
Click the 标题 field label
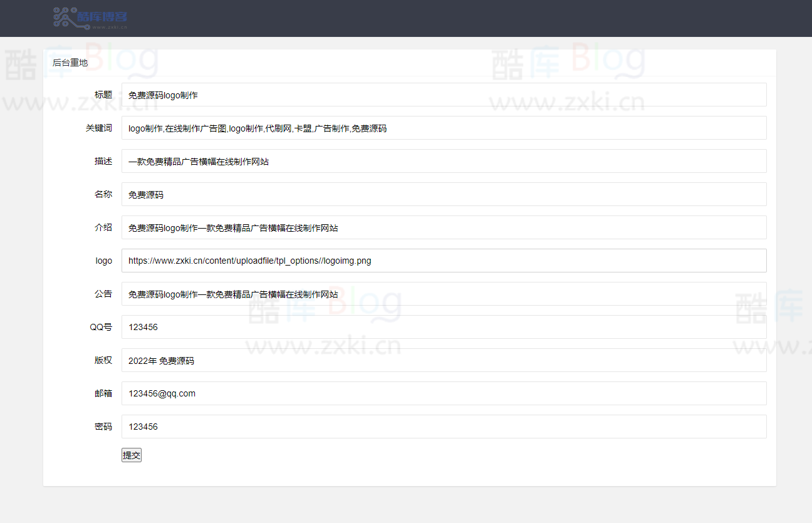tap(103, 95)
